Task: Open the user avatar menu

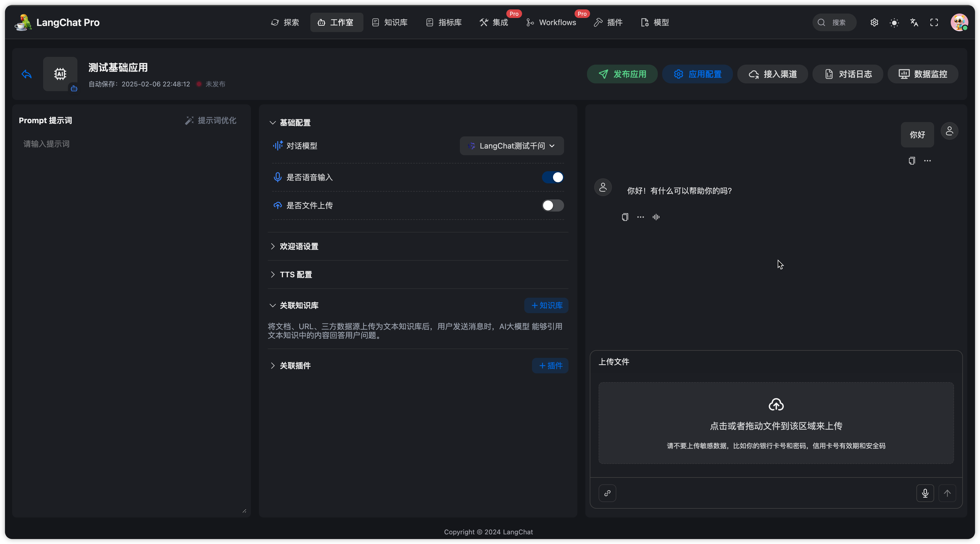Action: click(x=959, y=22)
